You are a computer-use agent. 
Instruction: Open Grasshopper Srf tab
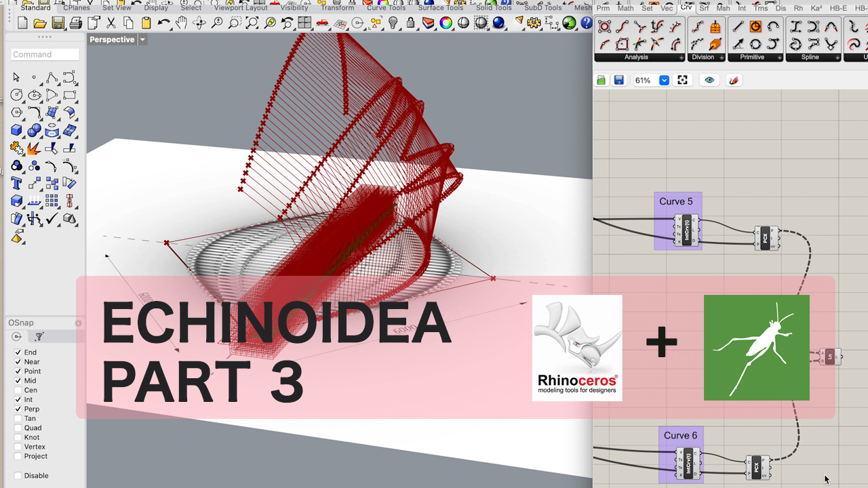[x=704, y=8]
